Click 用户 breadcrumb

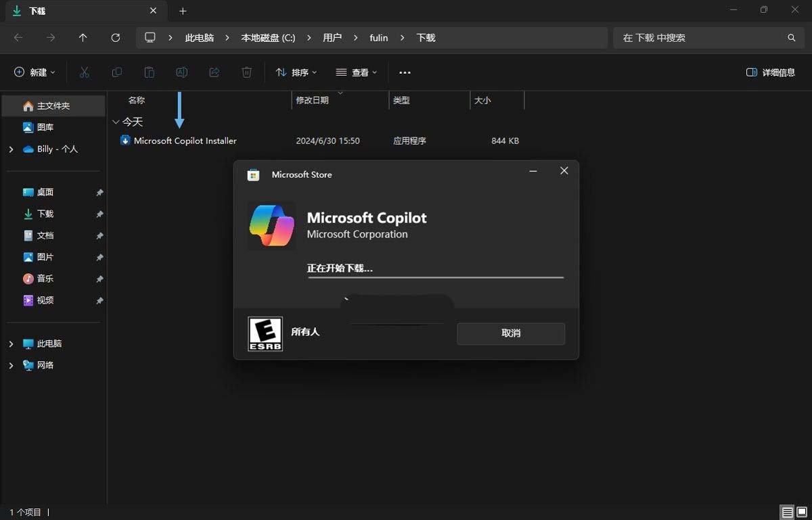point(332,38)
